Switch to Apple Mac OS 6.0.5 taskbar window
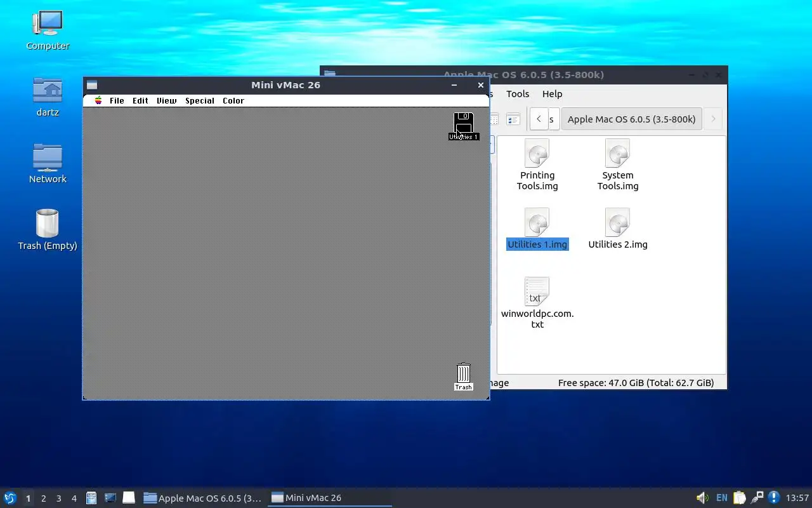The image size is (812, 508). [203, 498]
